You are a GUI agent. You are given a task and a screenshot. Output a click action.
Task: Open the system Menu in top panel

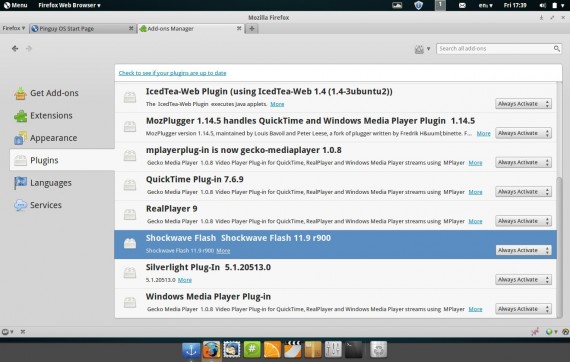click(15, 5)
